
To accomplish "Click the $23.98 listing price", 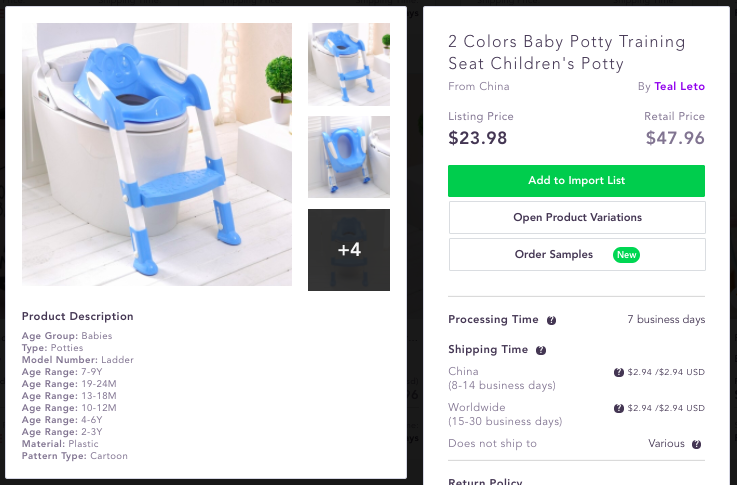I will tap(478, 139).
